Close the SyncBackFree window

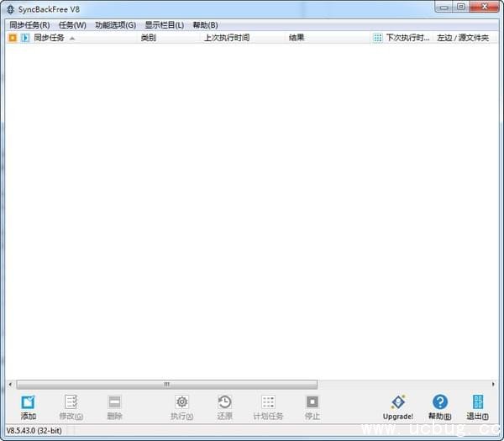[485, 7]
